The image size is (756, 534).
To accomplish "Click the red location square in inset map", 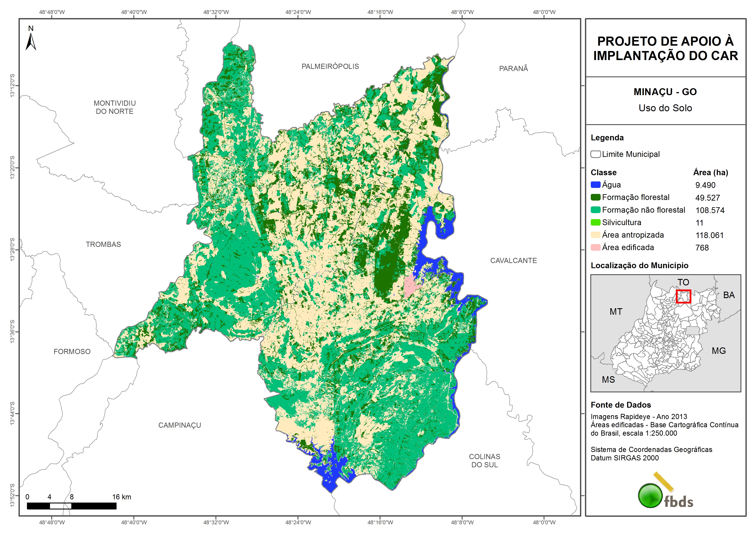I will click(683, 296).
